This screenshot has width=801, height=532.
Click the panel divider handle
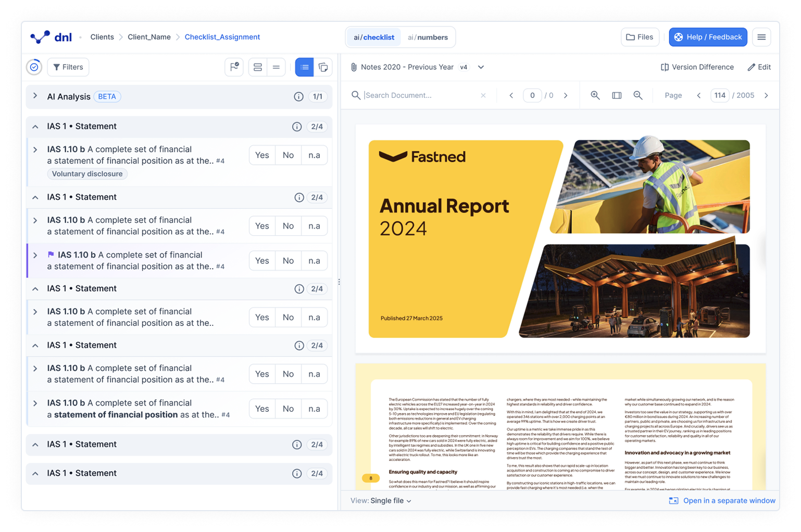click(339, 282)
